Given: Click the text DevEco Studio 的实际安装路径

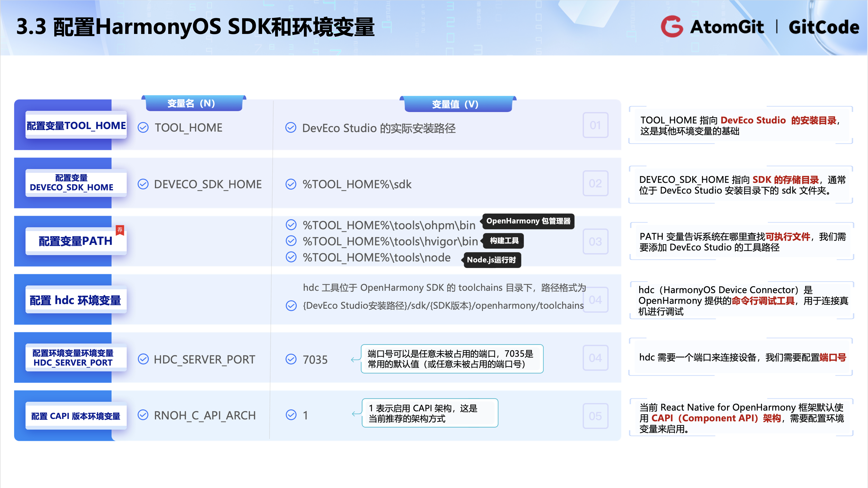Looking at the screenshot, I should tap(379, 128).
